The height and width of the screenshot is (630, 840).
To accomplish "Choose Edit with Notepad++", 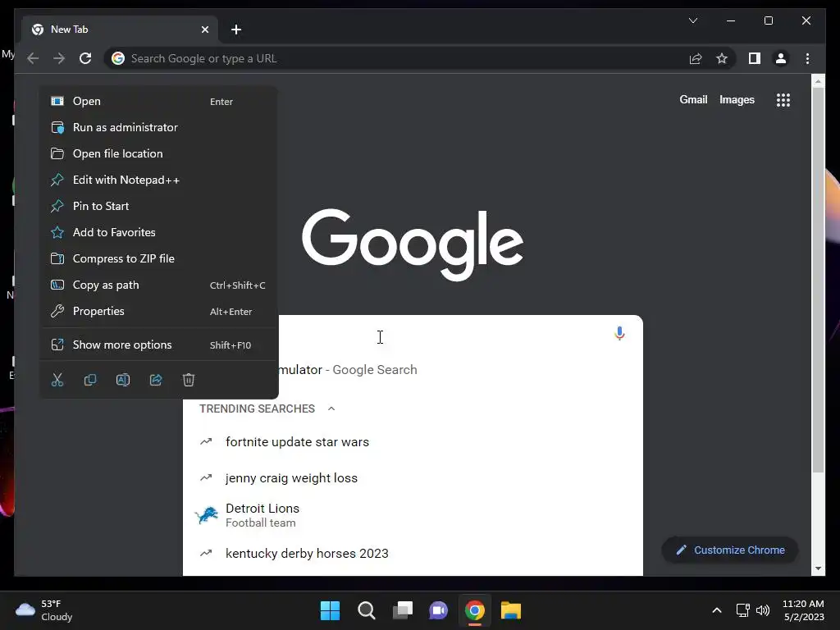I will click(x=158, y=180).
